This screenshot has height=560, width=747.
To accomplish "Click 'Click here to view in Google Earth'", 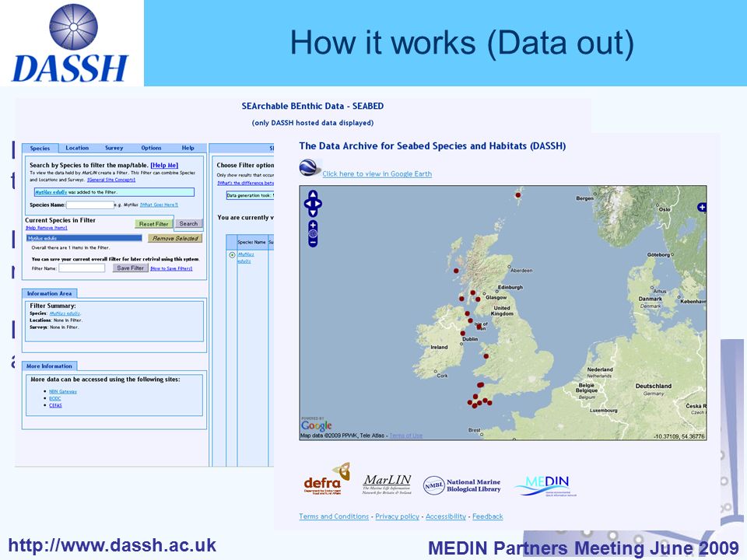I will pos(377,173).
